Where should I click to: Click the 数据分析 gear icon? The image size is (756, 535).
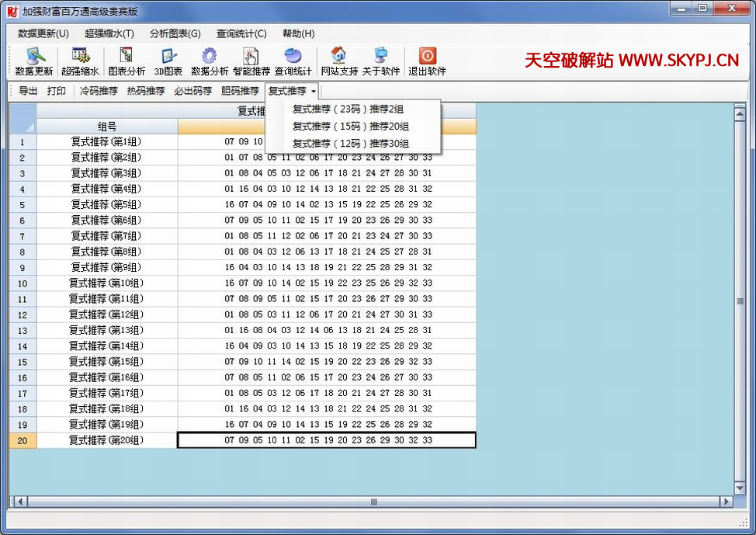pyautogui.click(x=209, y=56)
